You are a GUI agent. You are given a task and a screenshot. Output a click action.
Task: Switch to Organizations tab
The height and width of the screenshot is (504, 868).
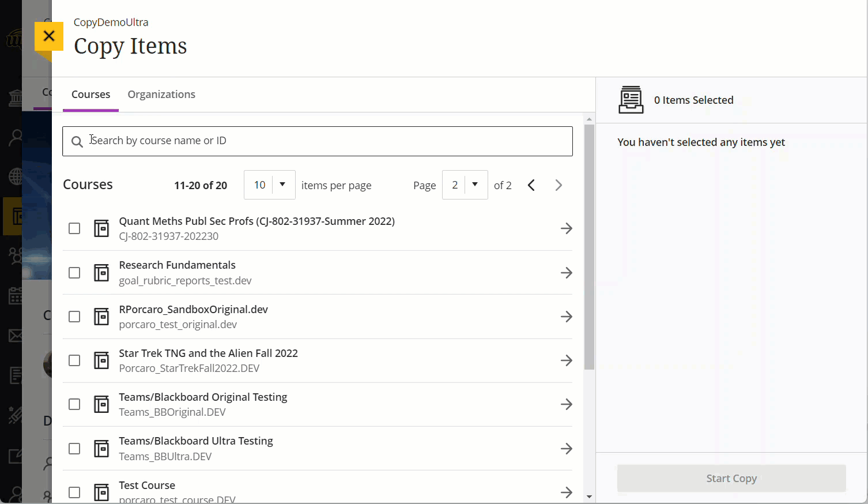(x=161, y=95)
